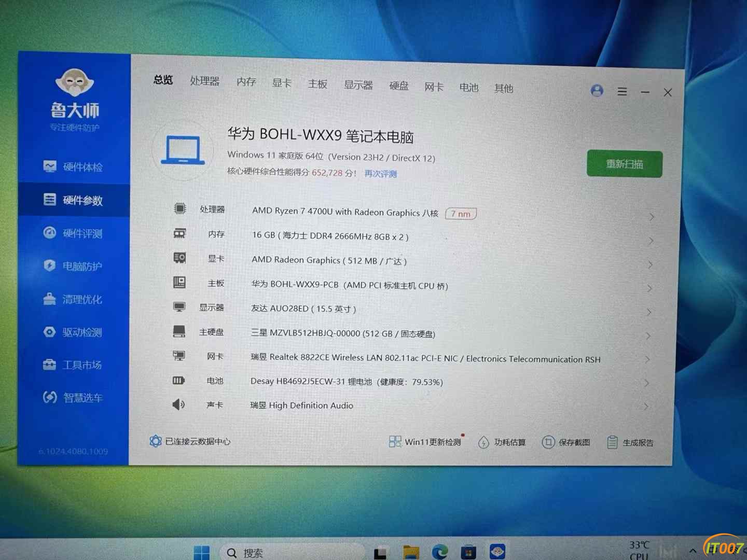Click the 再次评测 link

380,174
